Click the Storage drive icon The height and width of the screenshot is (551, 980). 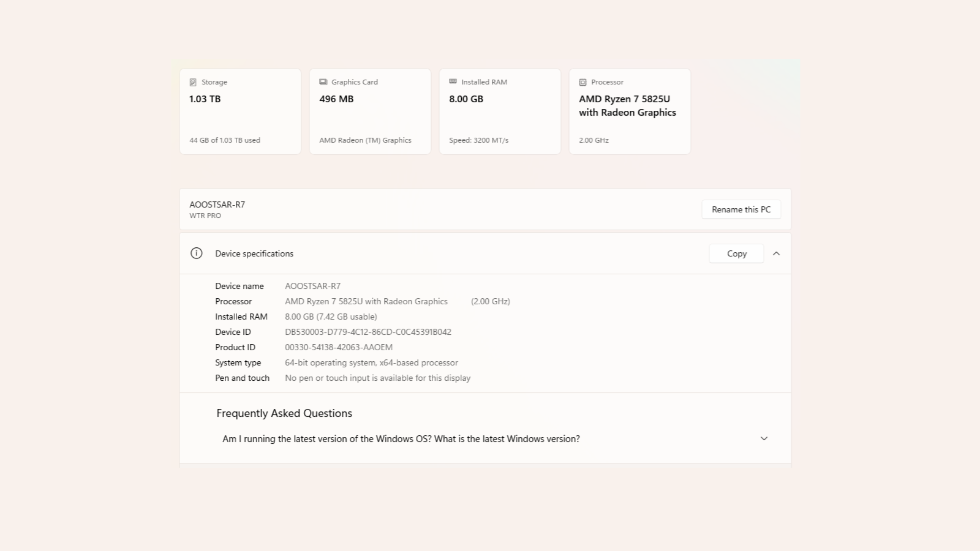[193, 82]
